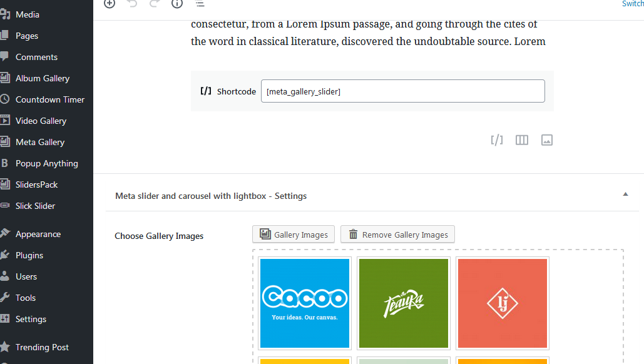Image resolution: width=644 pixels, height=364 pixels.
Task: Click the Users person icon
Action: (x=4, y=276)
